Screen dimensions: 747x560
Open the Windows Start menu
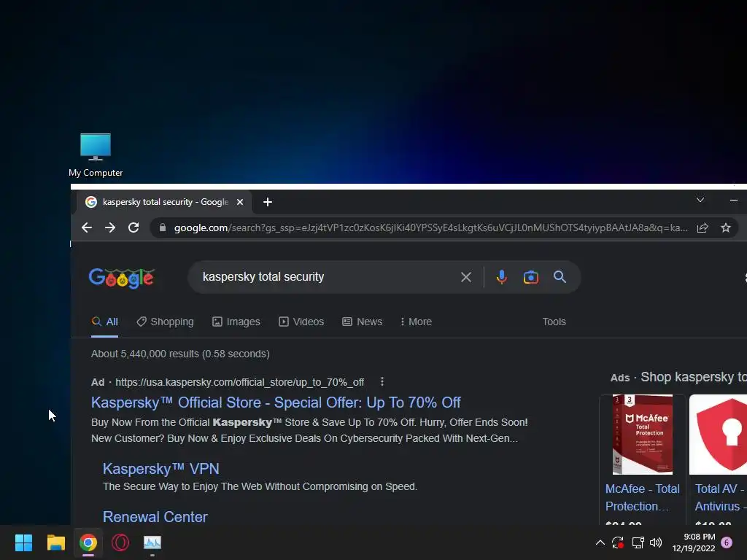(x=23, y=542)
